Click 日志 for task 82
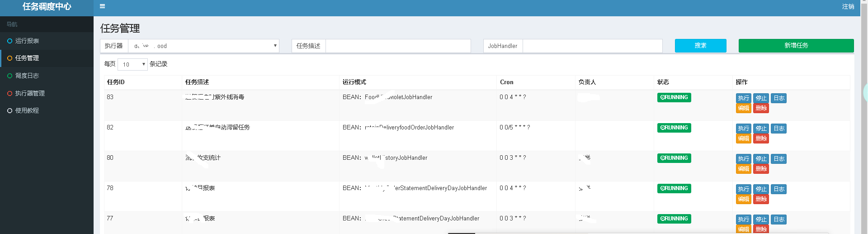This screenshot has height=234, width=868. click(x=779, y=129)
